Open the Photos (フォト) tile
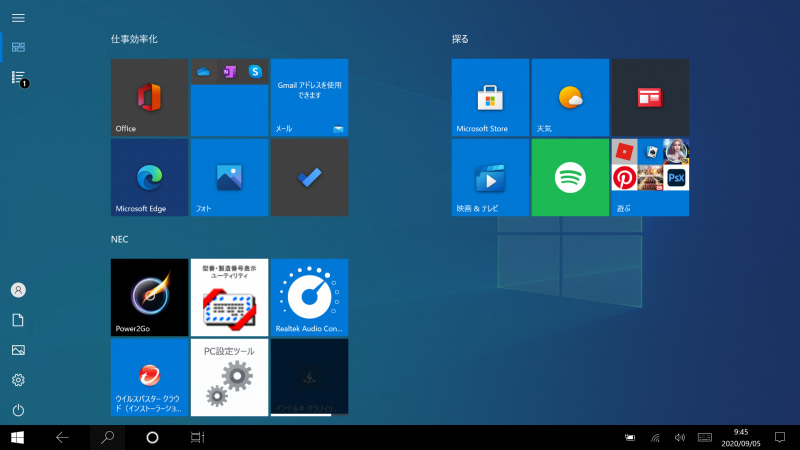The width and height of the screenshot is (800, 450). pyautogui.click(x=230, y=178)
